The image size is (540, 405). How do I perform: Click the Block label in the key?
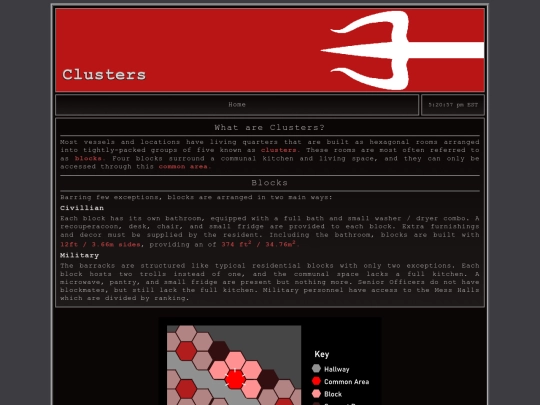(333, 394)
